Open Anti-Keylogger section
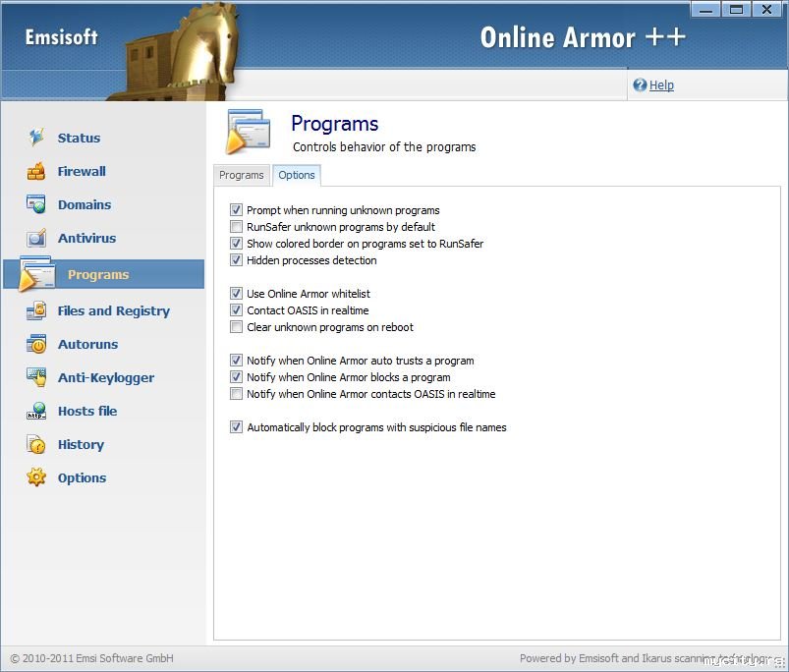The height and width of the screenshot is (672, 789). (106, 377)
